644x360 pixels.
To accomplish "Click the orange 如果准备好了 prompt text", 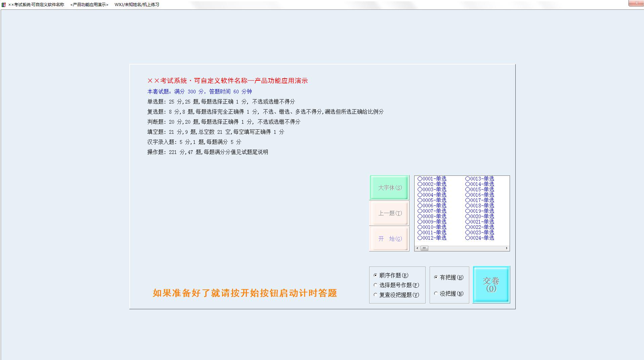I will tap(245, 293).
